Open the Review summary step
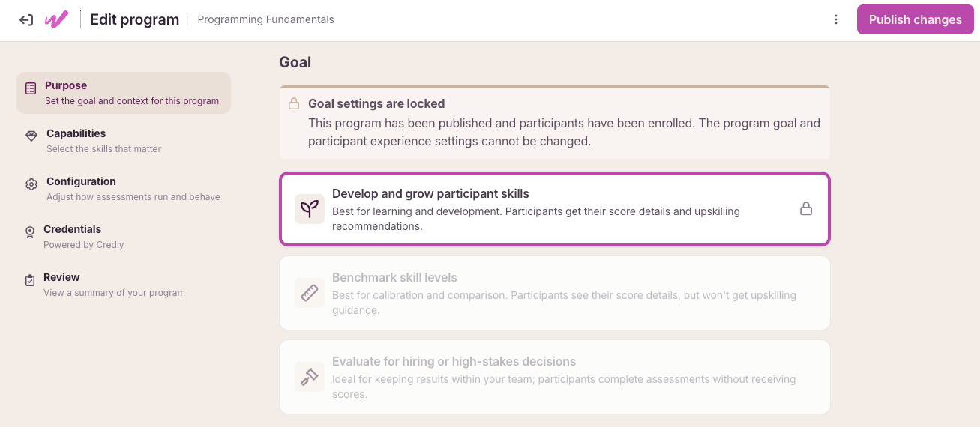 click(x=124, y=285)
